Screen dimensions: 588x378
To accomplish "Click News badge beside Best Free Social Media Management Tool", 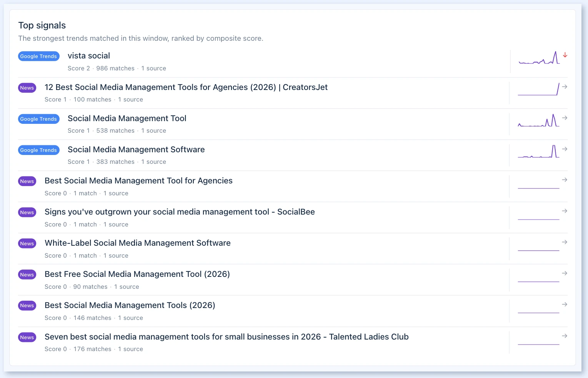I will pyautogui.click(x=27, y=275).
